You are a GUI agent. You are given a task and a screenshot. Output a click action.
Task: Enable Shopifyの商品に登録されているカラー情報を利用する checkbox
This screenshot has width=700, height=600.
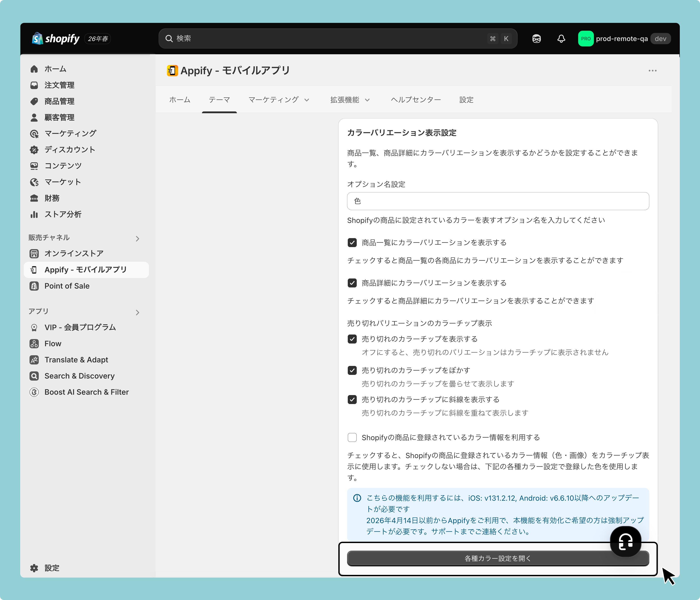click(352, 438)
